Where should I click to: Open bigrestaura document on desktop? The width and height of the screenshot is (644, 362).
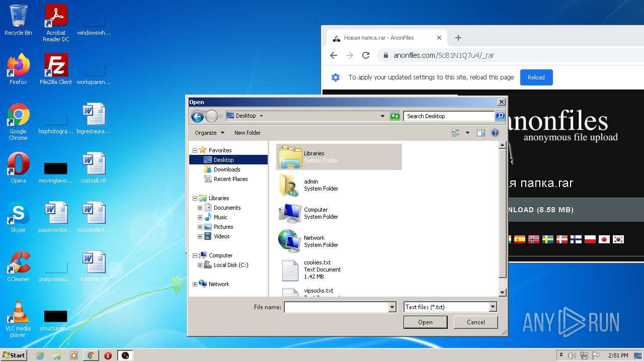point(94,119)
